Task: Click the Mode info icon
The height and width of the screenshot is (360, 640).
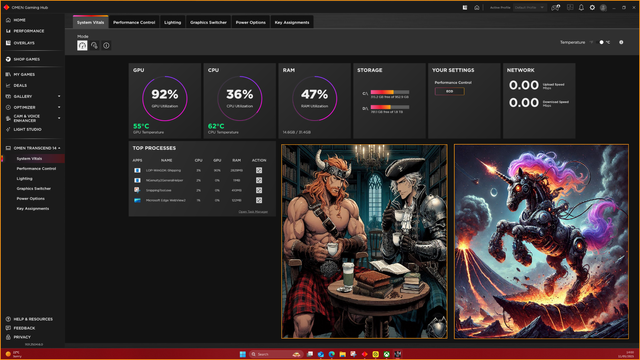Action: (106, 45)
